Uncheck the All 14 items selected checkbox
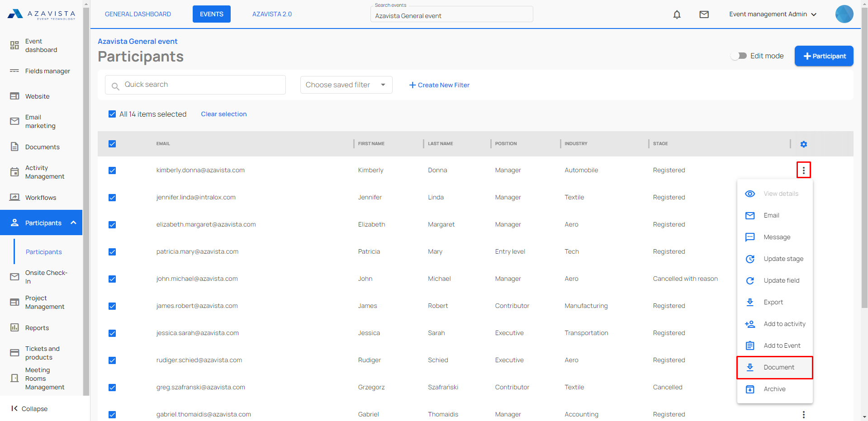Screen dimensions: 868x421 click(112, 114)
